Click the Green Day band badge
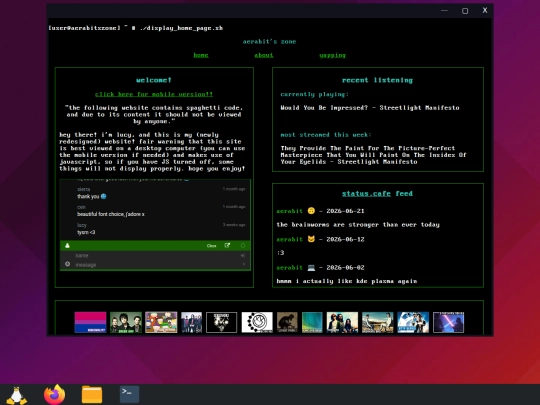This screenshot has width=540, height=405. 126,322
